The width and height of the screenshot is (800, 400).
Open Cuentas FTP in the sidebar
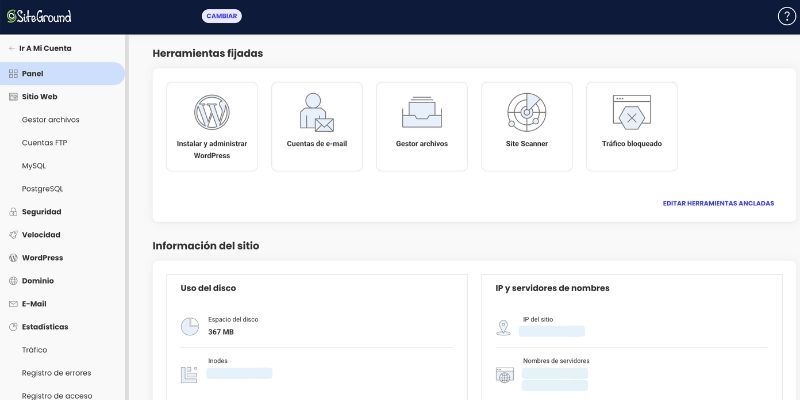[44, 143]
